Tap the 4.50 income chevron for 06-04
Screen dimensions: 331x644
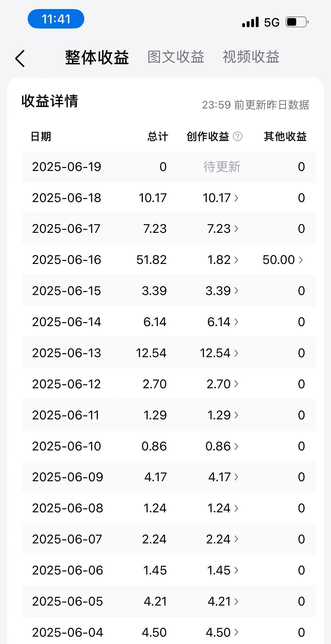pyautogui.click(x=236, y=632)
